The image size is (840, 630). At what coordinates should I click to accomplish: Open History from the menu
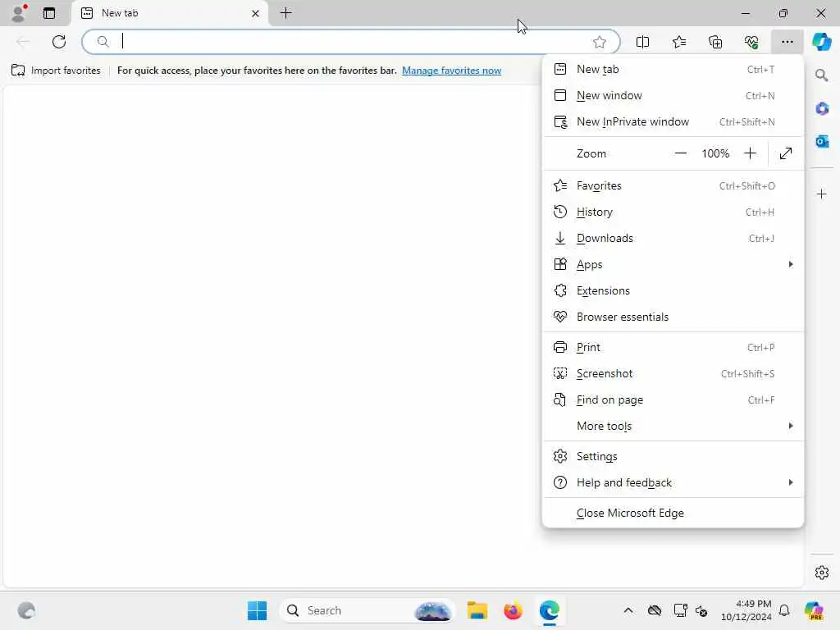click(673, 212)
